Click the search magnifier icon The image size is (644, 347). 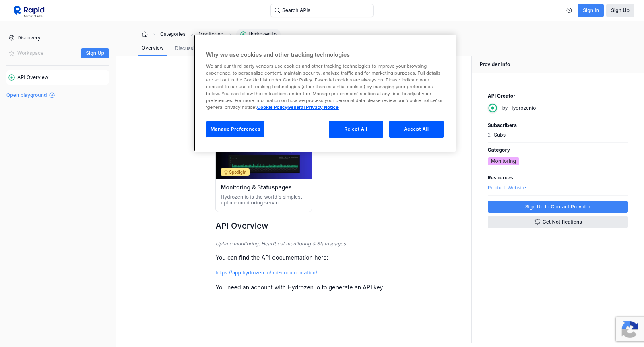[277, 10]
